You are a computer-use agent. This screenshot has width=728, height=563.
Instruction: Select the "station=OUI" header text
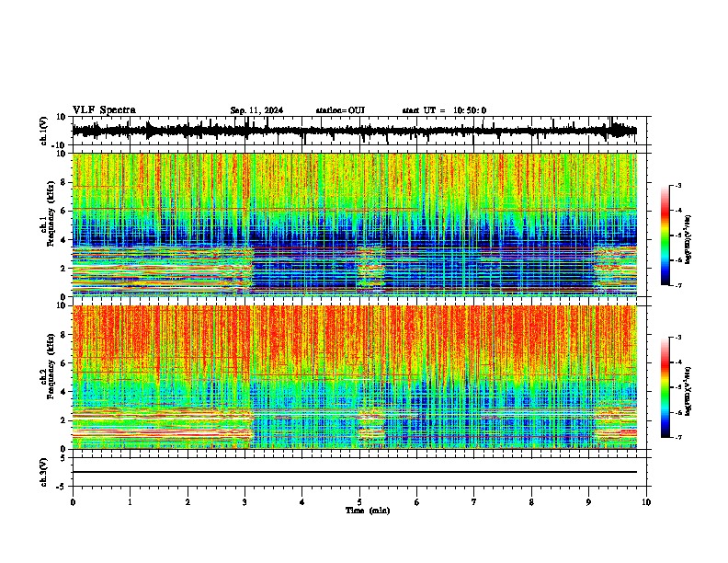[340, 110]
